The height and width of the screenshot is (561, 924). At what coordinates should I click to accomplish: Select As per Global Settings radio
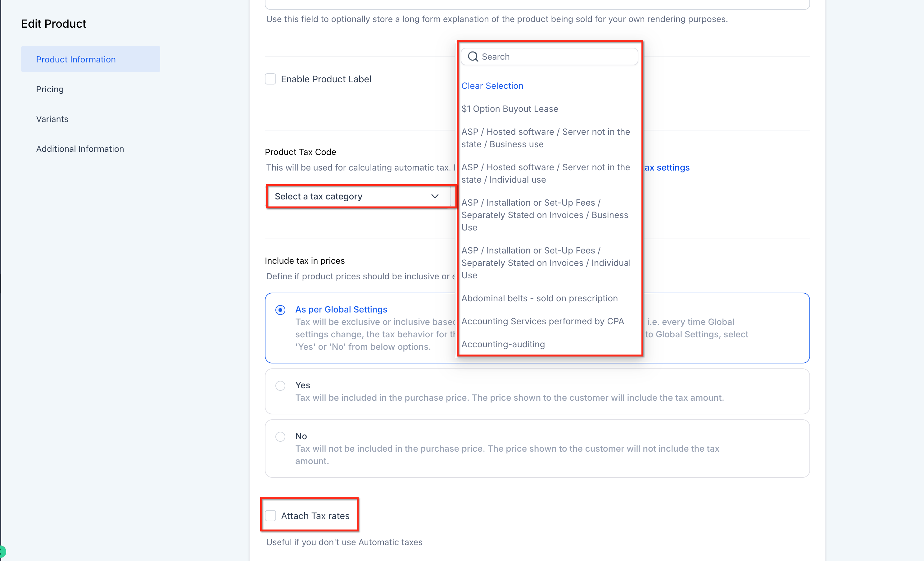coord(280,310)
